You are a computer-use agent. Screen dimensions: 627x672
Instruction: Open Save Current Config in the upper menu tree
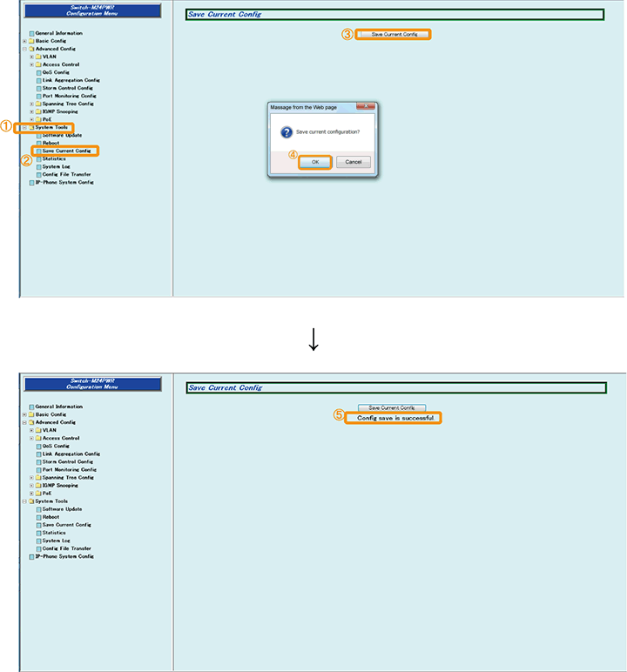click(66, 151)
